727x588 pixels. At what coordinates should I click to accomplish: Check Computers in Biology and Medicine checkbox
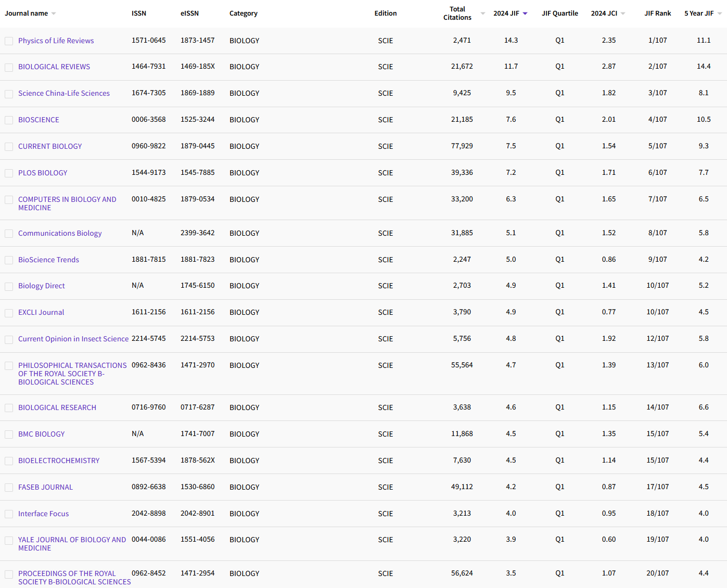click(x=9, y=200)
